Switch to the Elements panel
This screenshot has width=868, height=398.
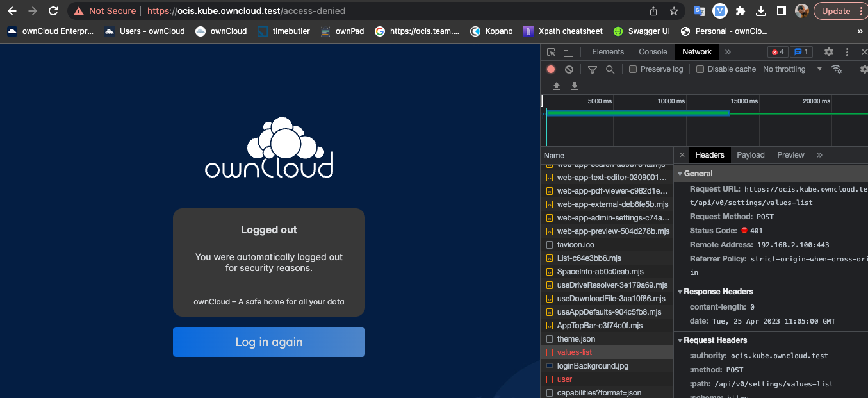pos(608,52)
